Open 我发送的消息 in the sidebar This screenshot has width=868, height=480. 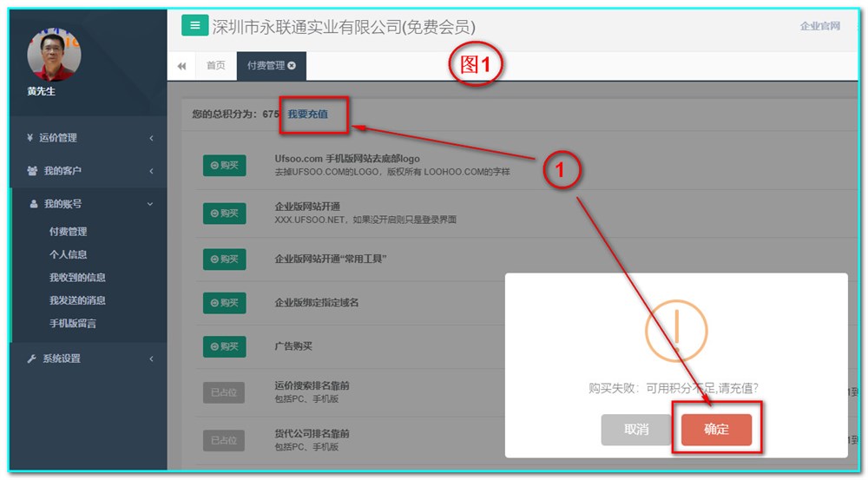pos(77,300)
